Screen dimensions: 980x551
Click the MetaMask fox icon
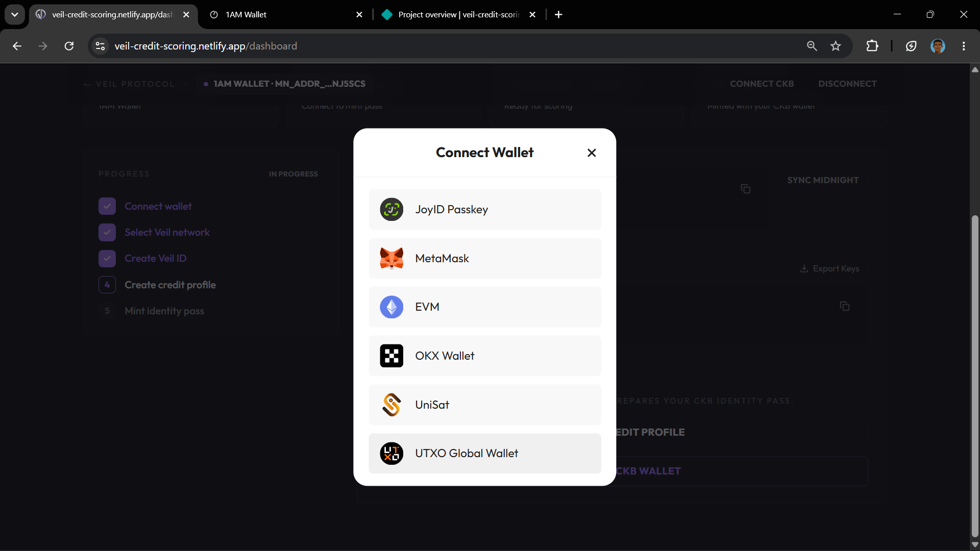tap(391, 258)
